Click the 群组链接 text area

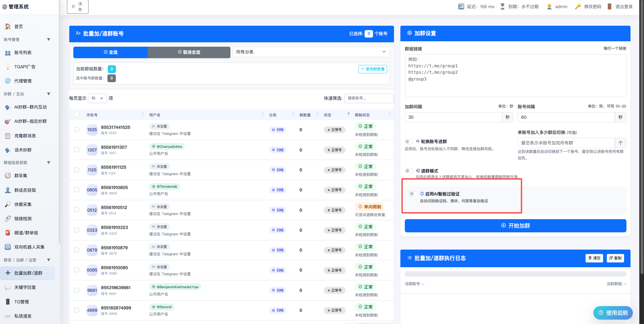click(515, 75)
